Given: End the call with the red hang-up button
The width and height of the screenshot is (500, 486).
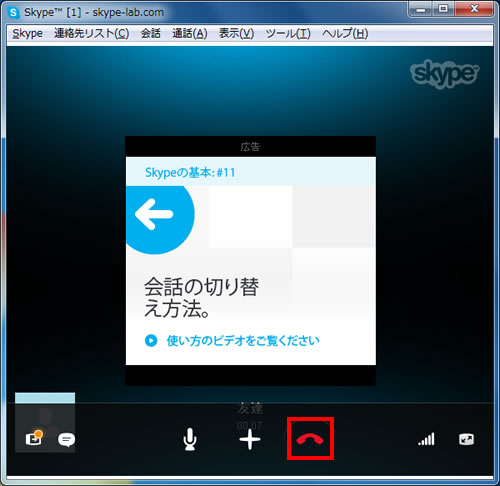Looking at the screenshot, I should pos(310,439).
